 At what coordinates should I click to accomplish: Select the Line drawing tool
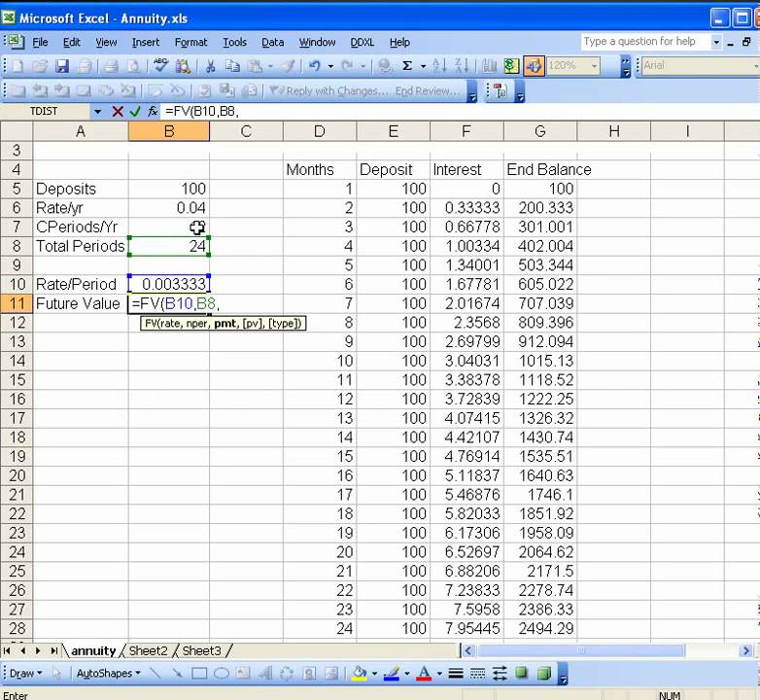tap(155, 673)
